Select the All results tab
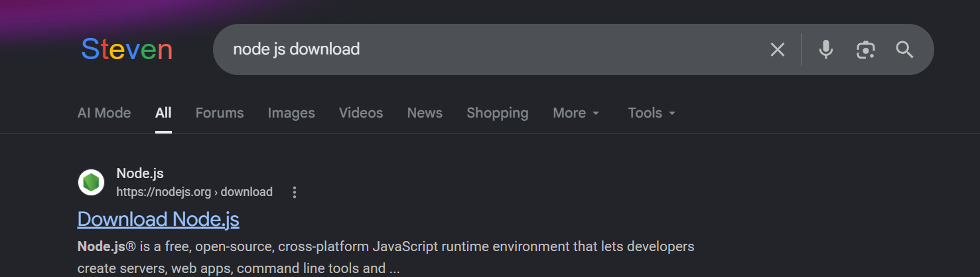980x277 pixels. [x=163, y=113]
